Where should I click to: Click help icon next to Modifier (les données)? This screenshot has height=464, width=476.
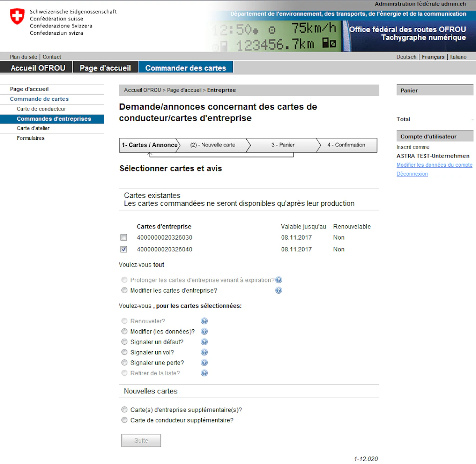(x=205, y=332)
